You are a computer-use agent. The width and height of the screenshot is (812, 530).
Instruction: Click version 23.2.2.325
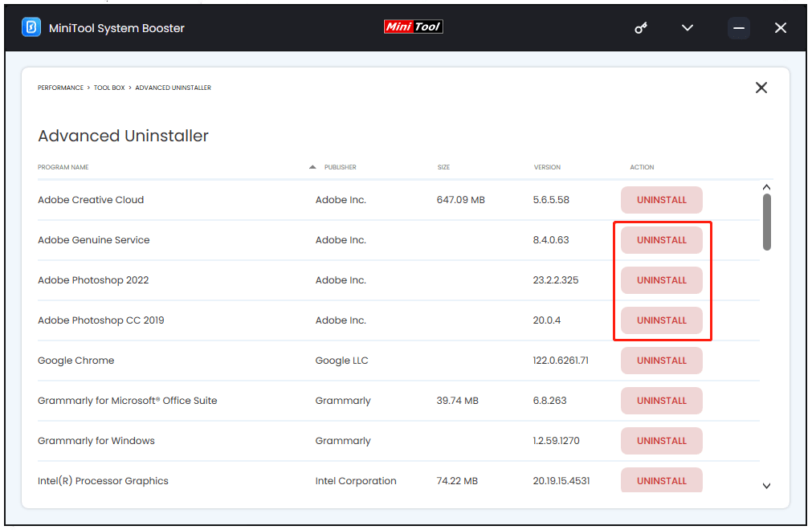(556, 280)
